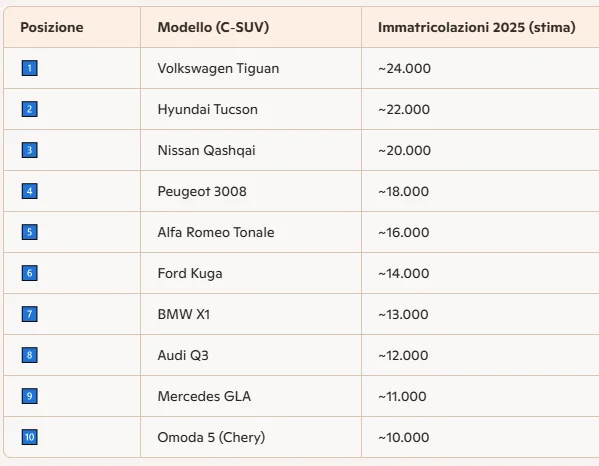Click the blue number 7 badge

coord(29,314)
